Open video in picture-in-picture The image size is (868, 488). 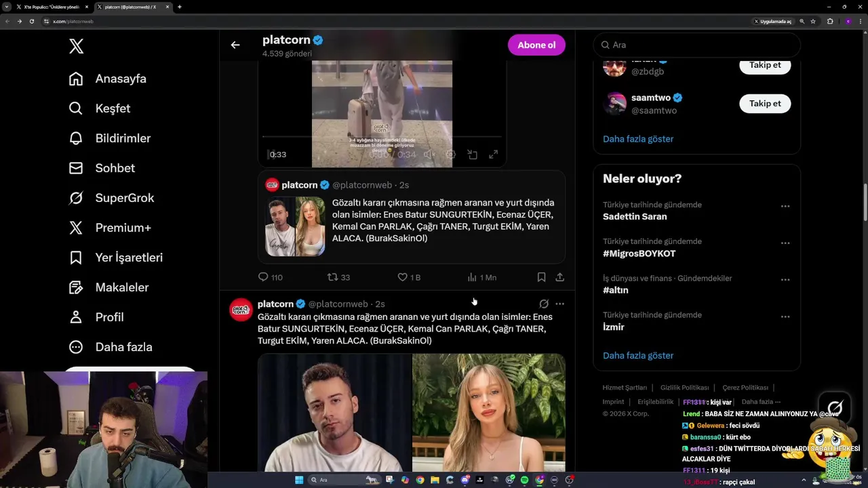(472, 155)
